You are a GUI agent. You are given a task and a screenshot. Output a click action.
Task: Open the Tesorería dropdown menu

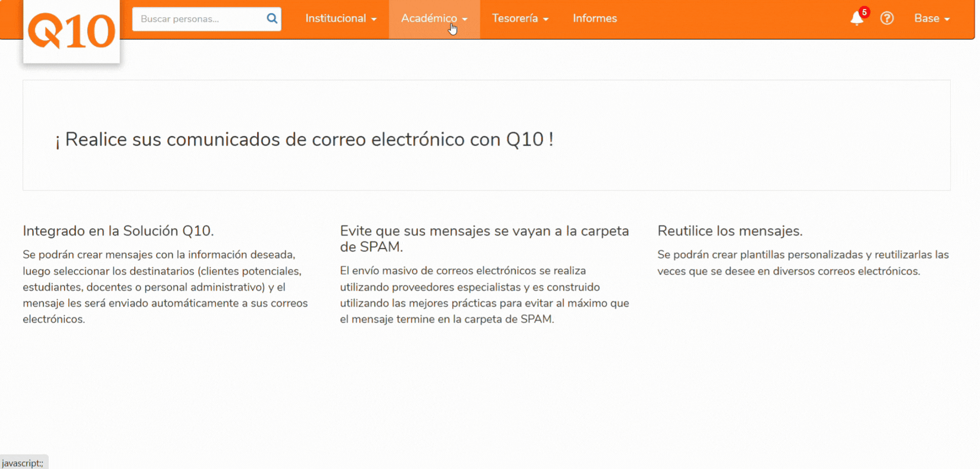point(520,18)
